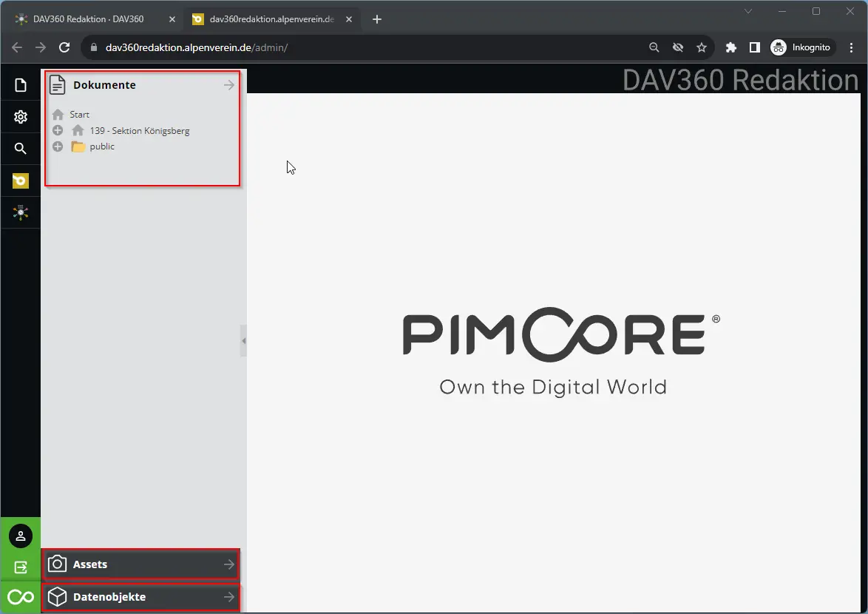The width and height of the screenshot is (868, 614).
Task: Select the Start document in tree
Action: (x=79, y=115)
